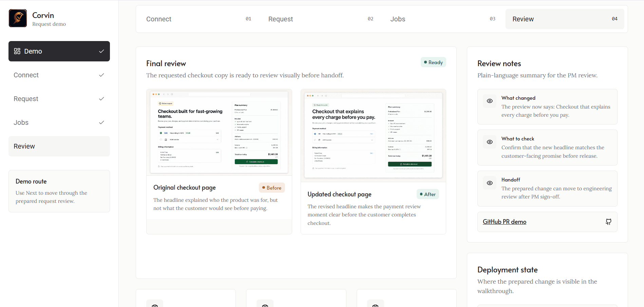This screenshot has height=307, width=644.
Task: Click the GitHub icon in the PR demo row
Action: [609, 222]
